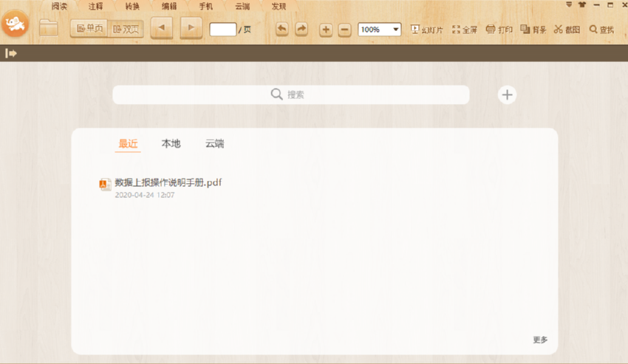Start slideshow mode 幻灯片
Screen dimensions: 628x364
427,30
